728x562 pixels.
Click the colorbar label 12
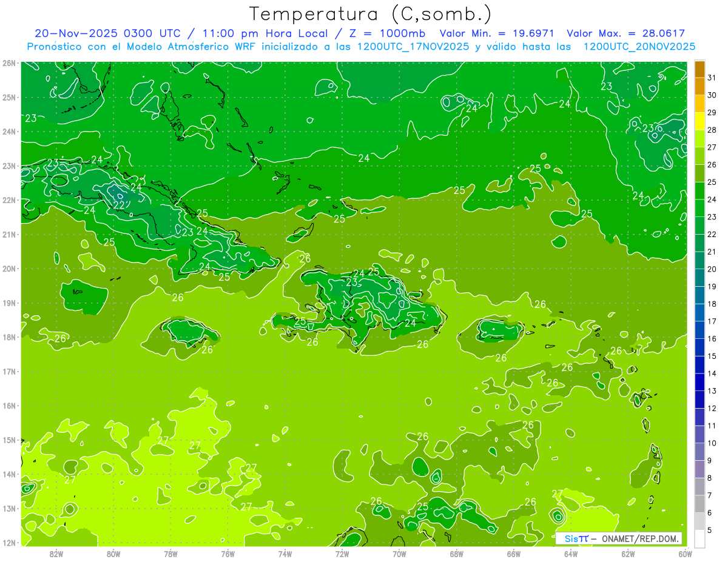coord(712,408)
